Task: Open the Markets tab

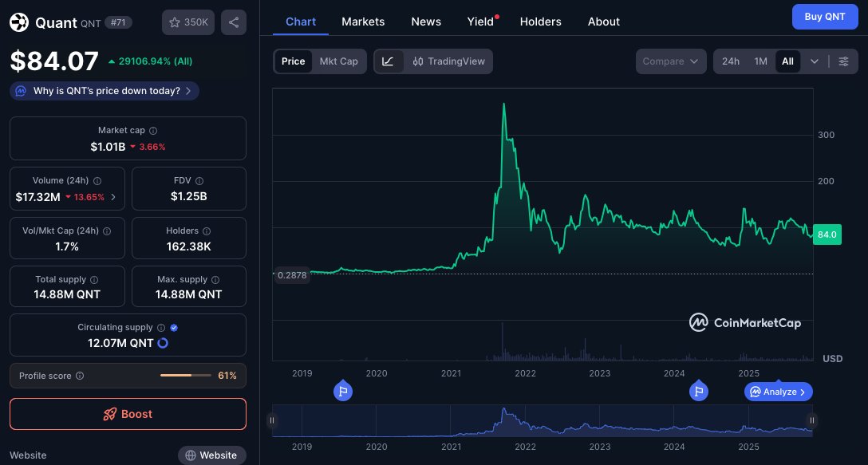Action: point(363,22)
